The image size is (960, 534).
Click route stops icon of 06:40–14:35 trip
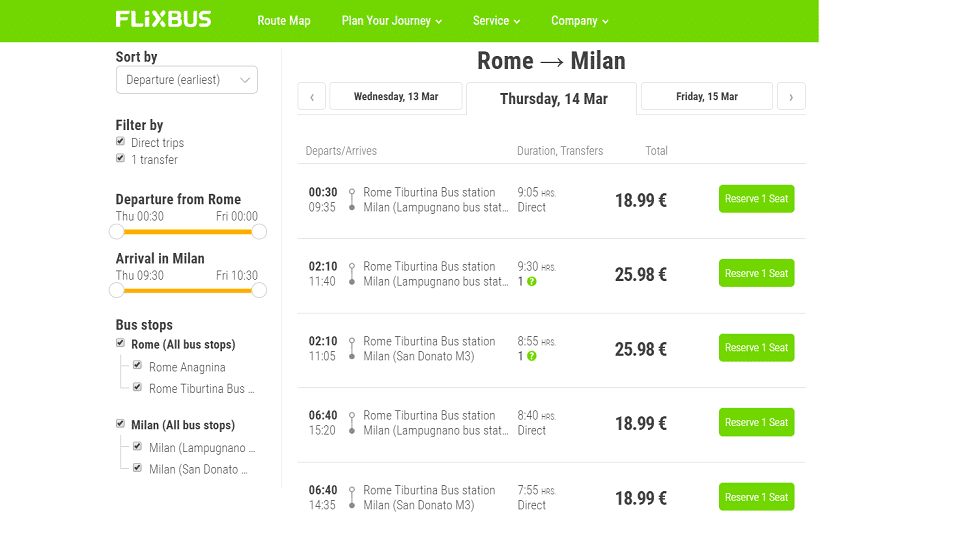tap(352, 497)
